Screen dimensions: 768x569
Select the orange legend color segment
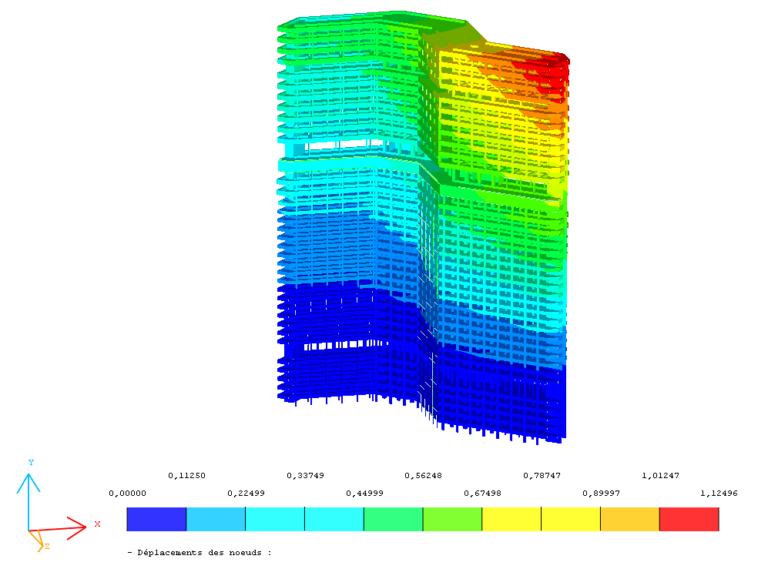click(630, 519)
